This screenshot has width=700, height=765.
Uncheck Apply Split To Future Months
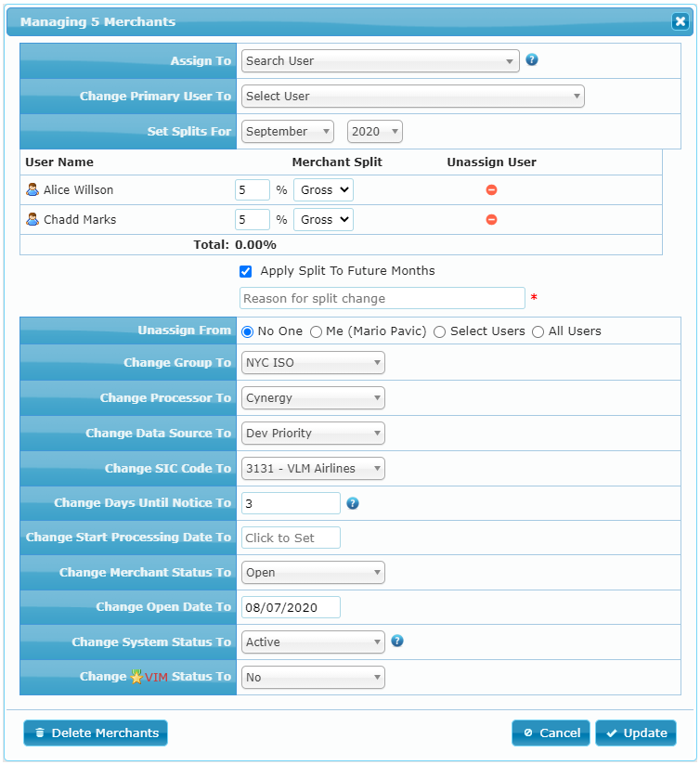pos(246,271)
